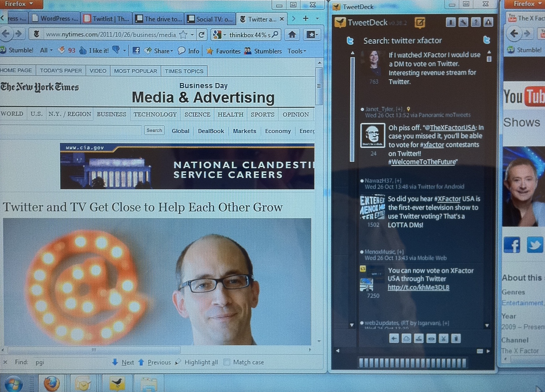Screen dimensions: 545x392
Task: Click the scissors-like icon in column toolbar
Action: tap(444, 338)
